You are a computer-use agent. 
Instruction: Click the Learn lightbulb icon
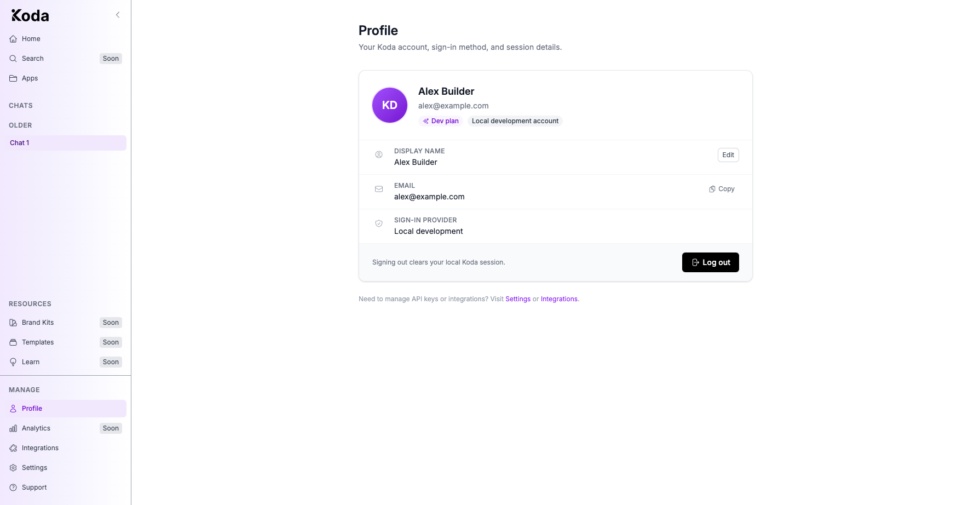(x=13, y=362)
